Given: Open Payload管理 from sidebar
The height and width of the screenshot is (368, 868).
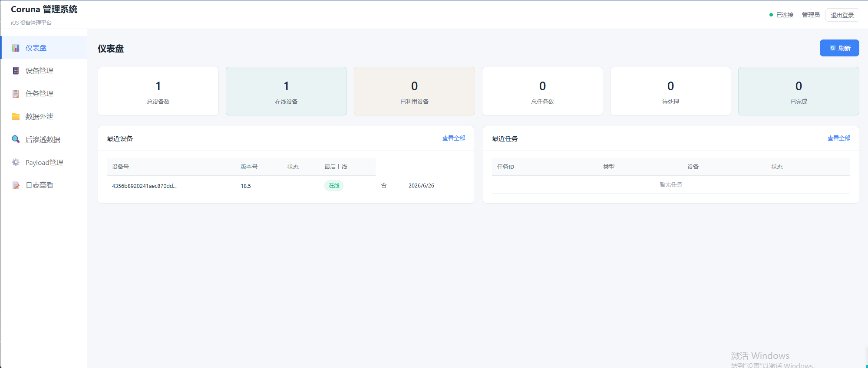Looking at the screenshot, I should (44, 162).
